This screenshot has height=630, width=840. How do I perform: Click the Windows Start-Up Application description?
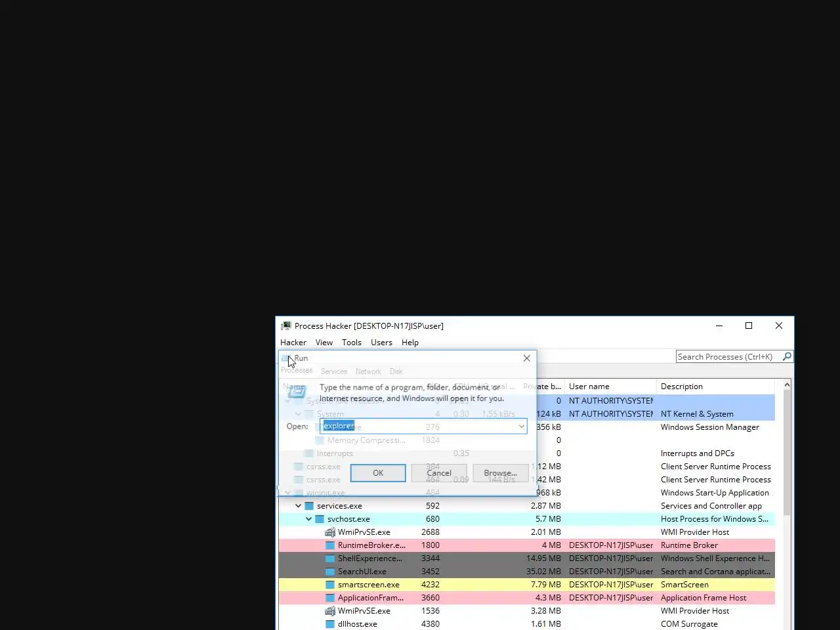click(x=715, y=493)
